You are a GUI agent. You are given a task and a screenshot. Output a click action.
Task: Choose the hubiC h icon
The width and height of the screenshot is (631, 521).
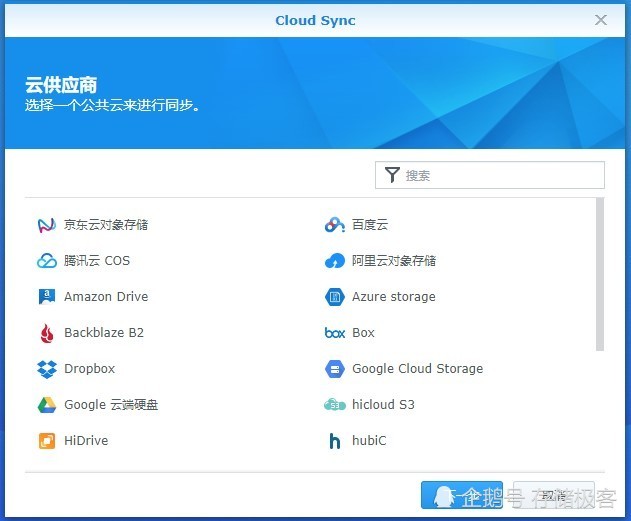click(335, 441)
